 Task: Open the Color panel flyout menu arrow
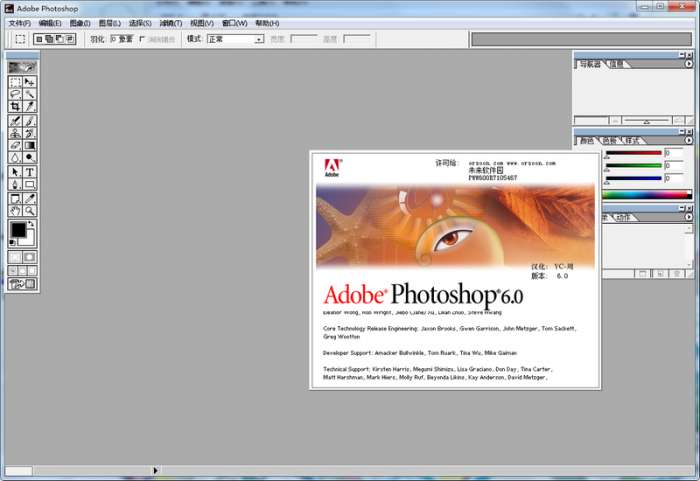[689, 141]
